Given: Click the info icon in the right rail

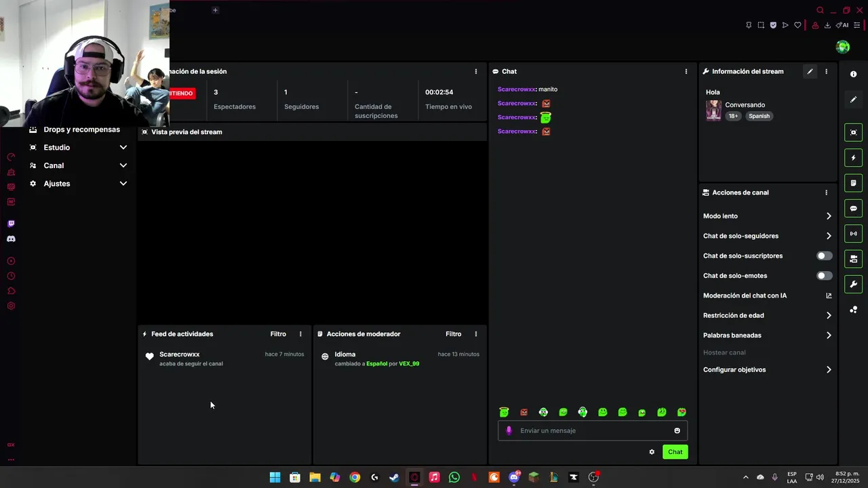Looking at the screenshot, I should point(854,74).
